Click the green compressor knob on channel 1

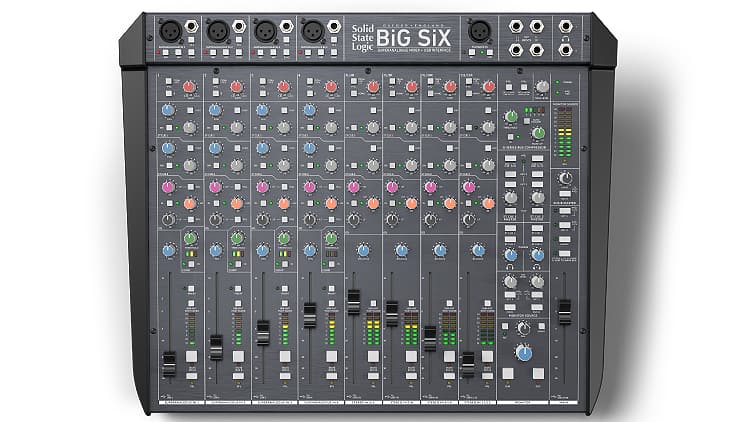click(x=190, y=238)
